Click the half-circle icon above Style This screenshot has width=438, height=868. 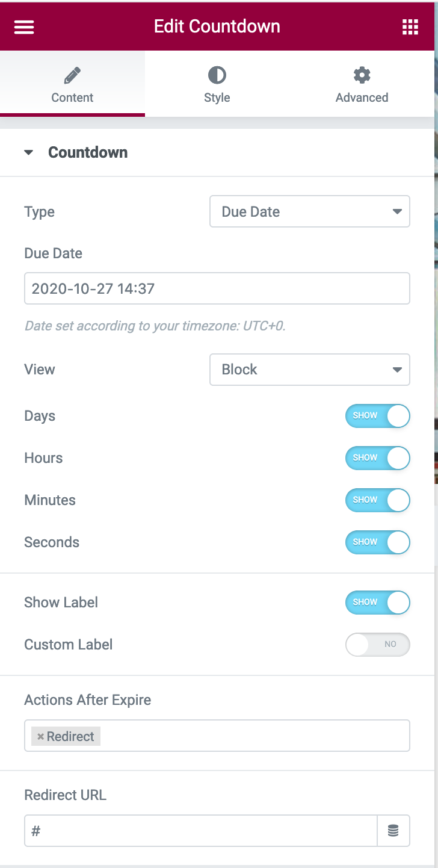tap(217, 75)
